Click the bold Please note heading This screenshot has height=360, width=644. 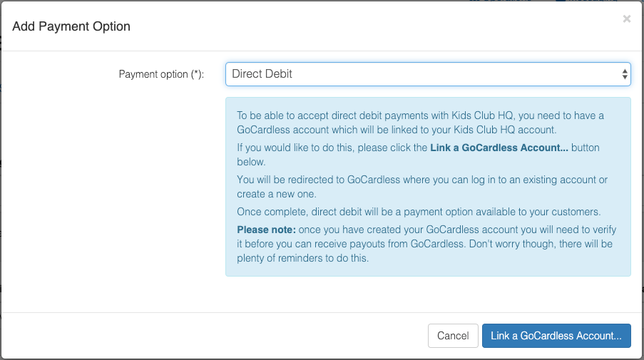(x=266, y=230)
